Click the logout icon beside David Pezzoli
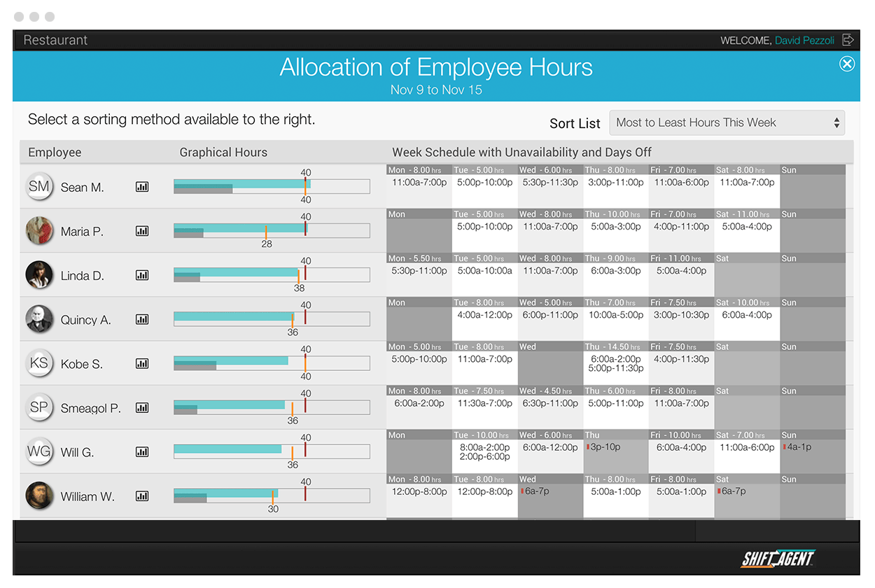Image resolution: width=875 pixels, height=588 pixels. coord(848,40)
